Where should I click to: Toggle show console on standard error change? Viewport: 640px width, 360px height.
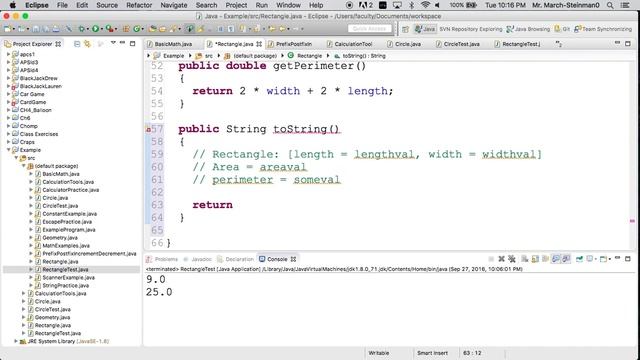[x=566, y=259]
